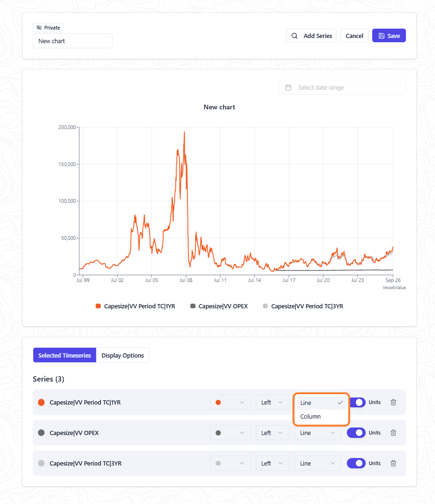
Task: Delete the Capesize|VV OPEX series
Action: 393,433
